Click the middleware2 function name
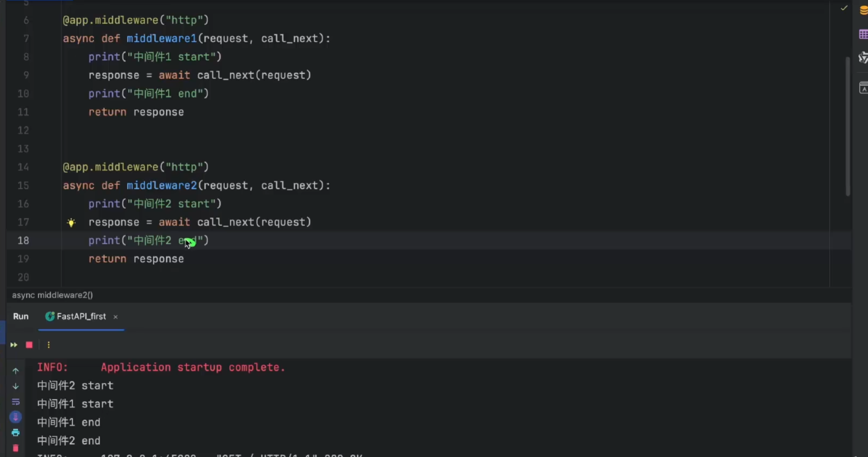 click(x=161, y=186)
